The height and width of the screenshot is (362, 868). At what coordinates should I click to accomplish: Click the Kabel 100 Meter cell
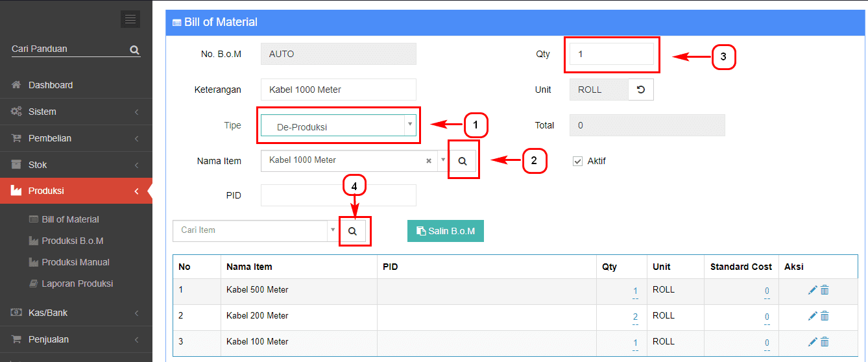(x=298, y=344)
